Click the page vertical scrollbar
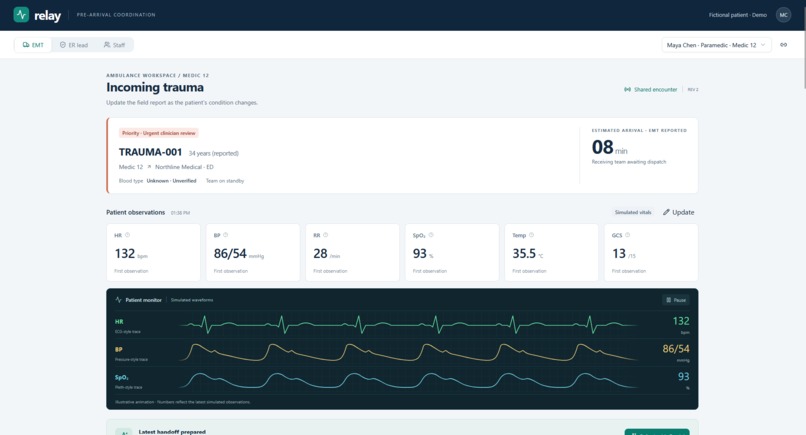 coord(803,46)
